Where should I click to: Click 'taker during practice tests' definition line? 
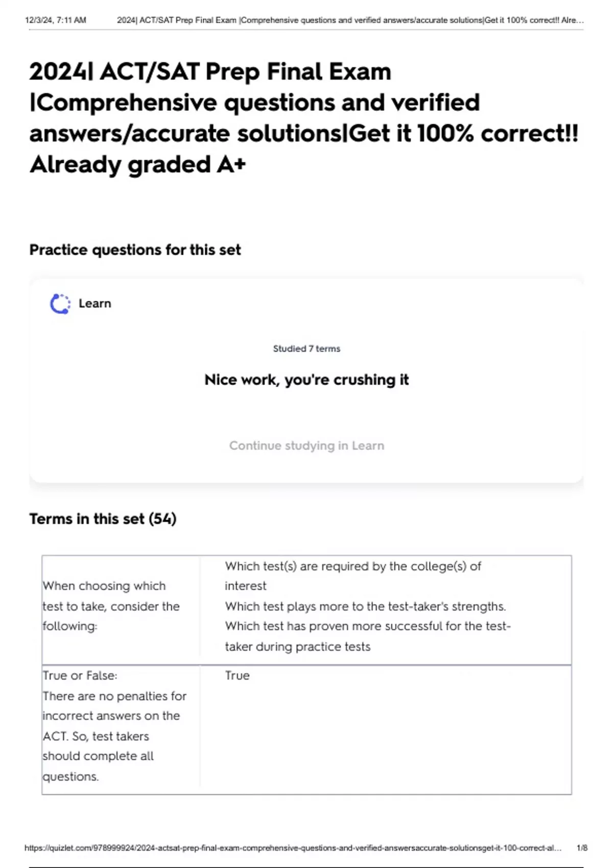coord(298,646)
